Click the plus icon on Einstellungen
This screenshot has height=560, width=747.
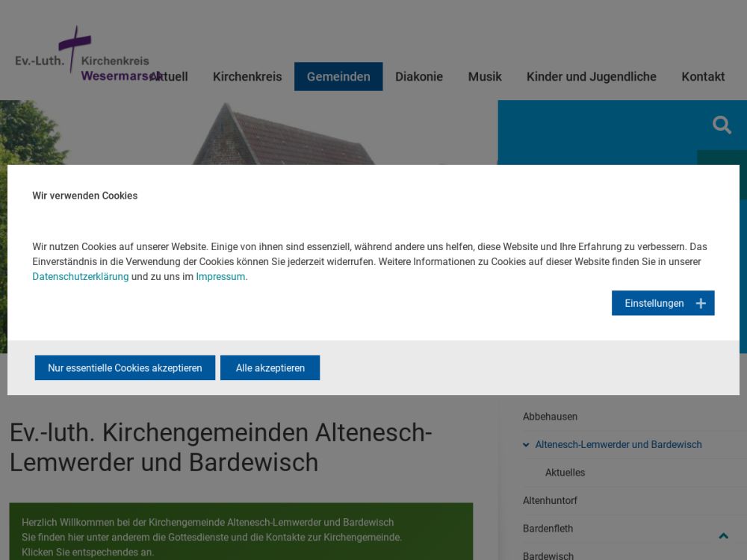[x=701, y=303]
